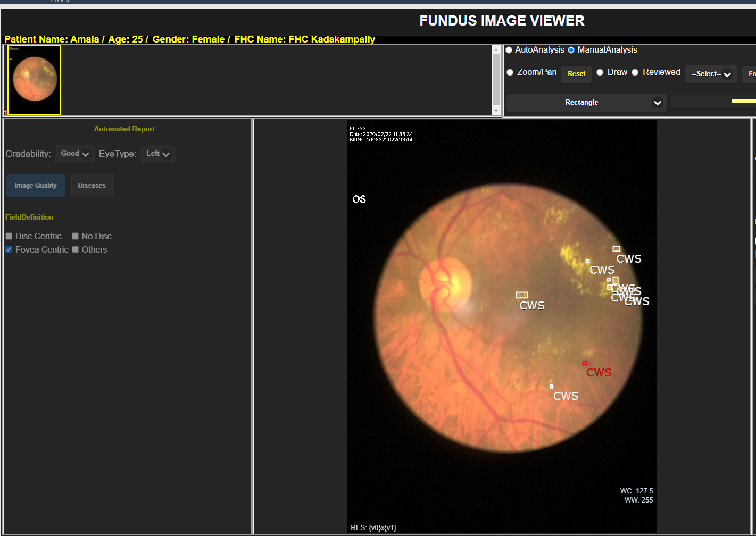Click the RES: {v0}x{v1} text
This screenshot has height=536, width=756.
click(373, 527)
